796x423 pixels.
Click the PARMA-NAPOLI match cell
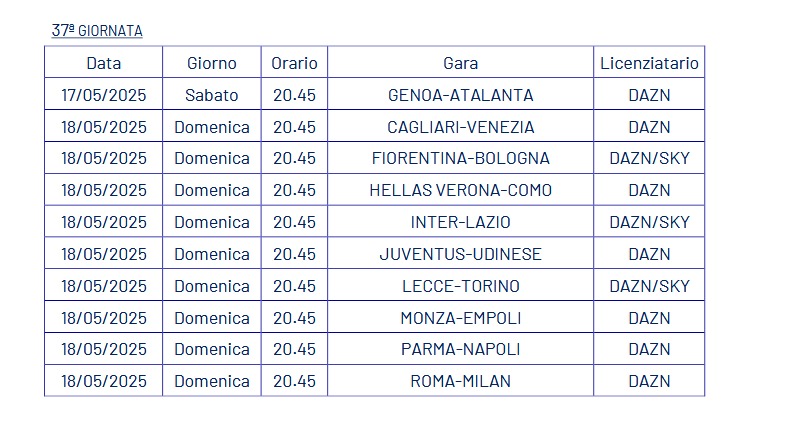(x=460, y=349)
